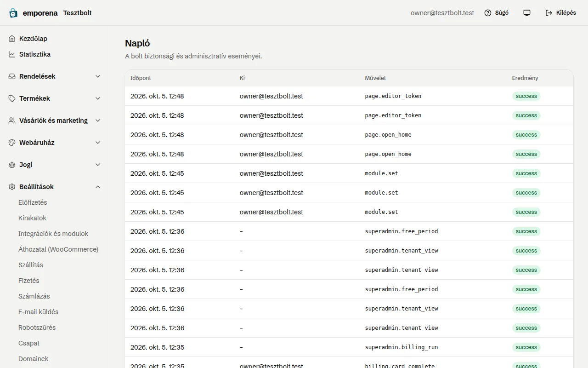The image size is (588, 368).
Task: Click the Beállítások gear icon
Action: (x=12, y=187)
